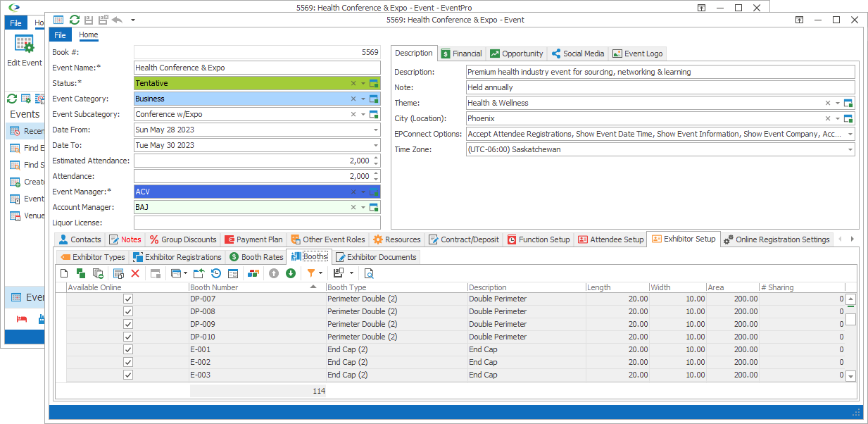Sort the grid by the Booth Type column header

pyautogui.click(x=396, y=287)
